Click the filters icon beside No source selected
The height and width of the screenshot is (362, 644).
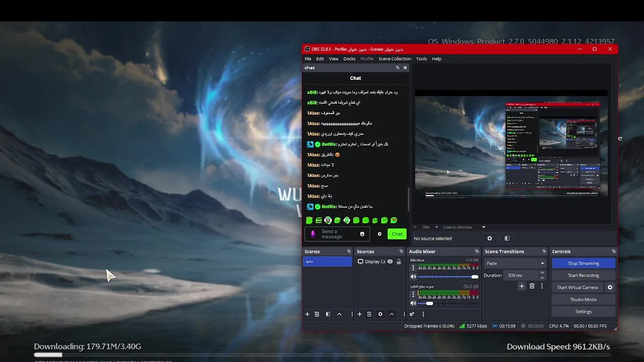(x=507, y=238)
